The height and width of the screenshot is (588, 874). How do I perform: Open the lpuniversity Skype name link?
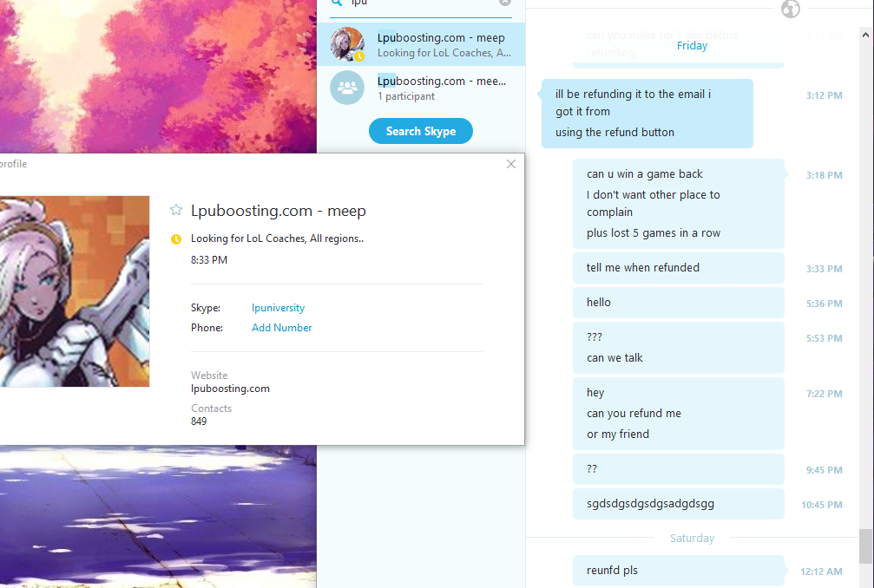tap(278, 308)
